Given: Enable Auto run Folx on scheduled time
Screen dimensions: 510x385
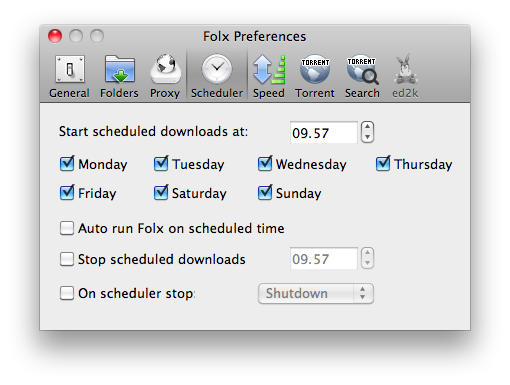Looking at the screenshot, I should [67, 228].
